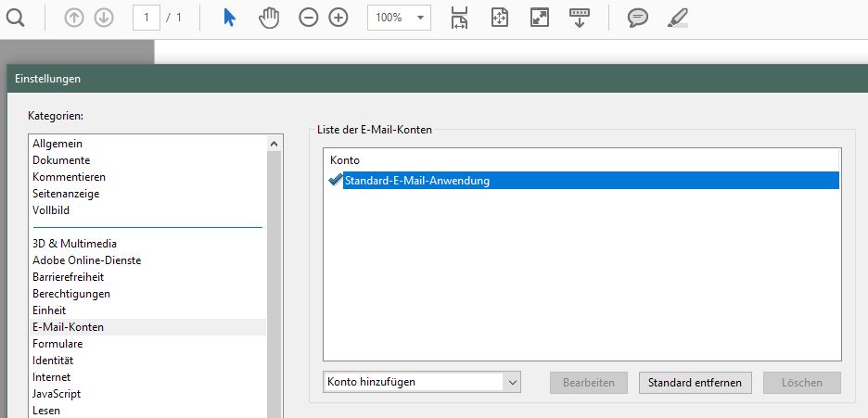Open the comment speech bubble tool
Viewport: 868px width, 418px height.
point(638,18)
